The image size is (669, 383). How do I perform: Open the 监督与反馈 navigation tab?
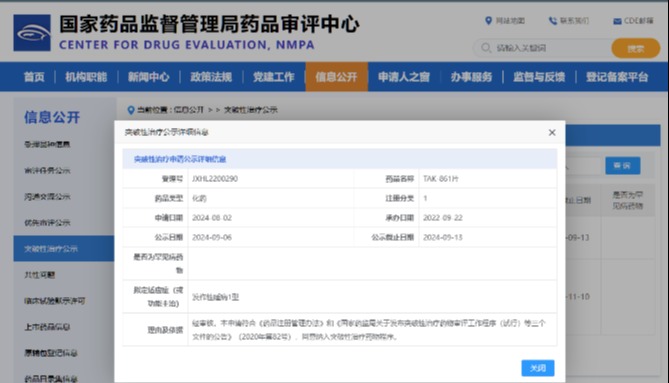(539, 77)
